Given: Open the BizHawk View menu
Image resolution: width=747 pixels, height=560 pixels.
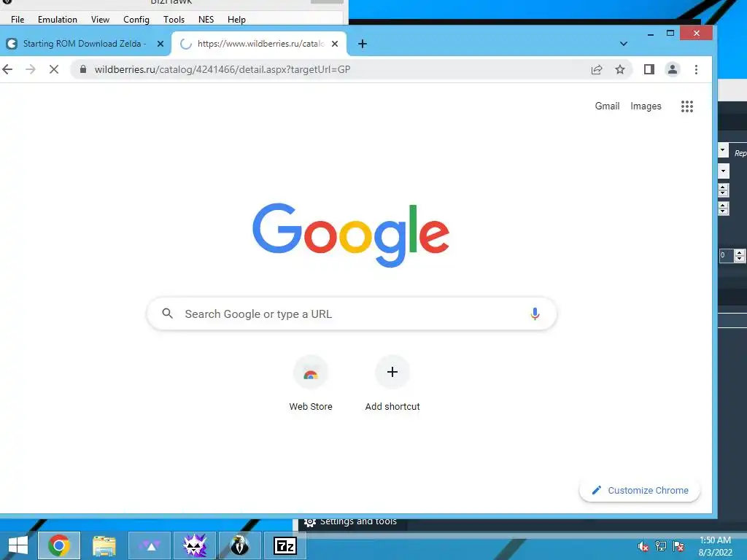Looking at the screenshot, I should [x=100, y=20].
